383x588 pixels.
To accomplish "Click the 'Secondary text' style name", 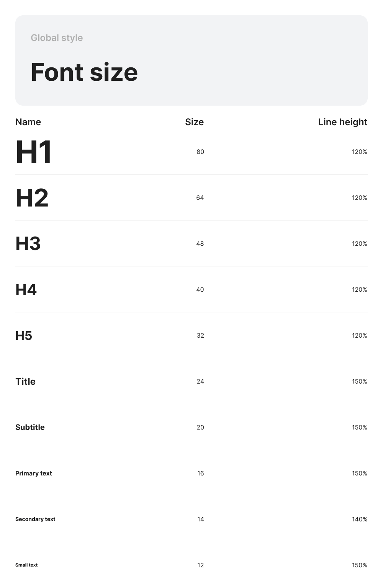I will [x=35, y=519].
